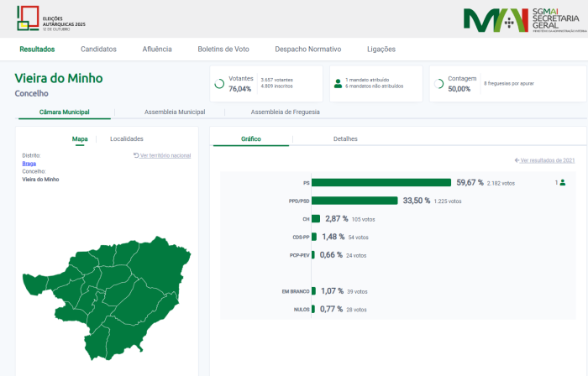Switch to Assembleia de Freguesia tab
The image size is (588, 376).
[x=285, y=112]
